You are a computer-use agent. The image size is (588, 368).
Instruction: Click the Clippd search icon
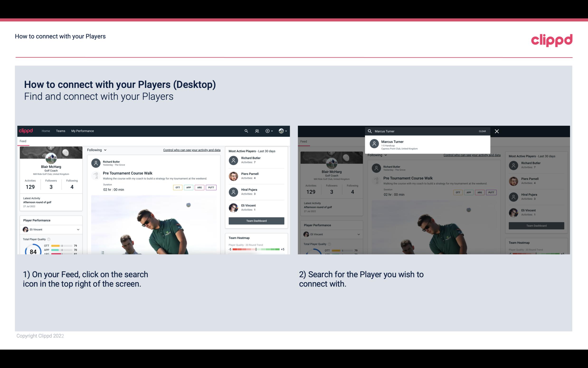[246, 131]
